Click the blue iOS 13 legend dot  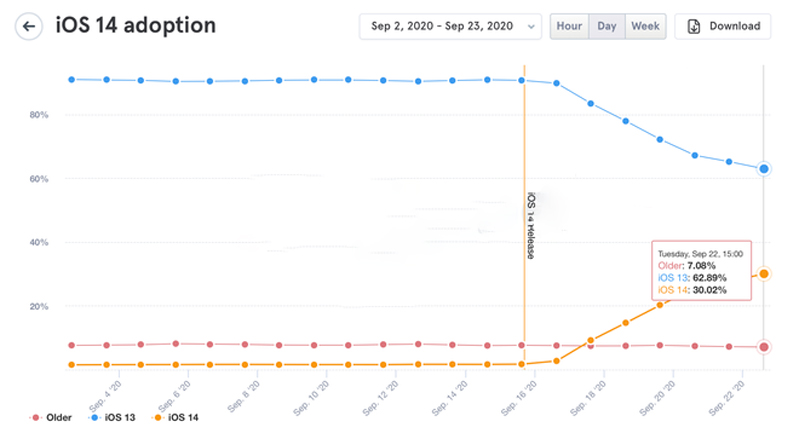coord(93,416)
